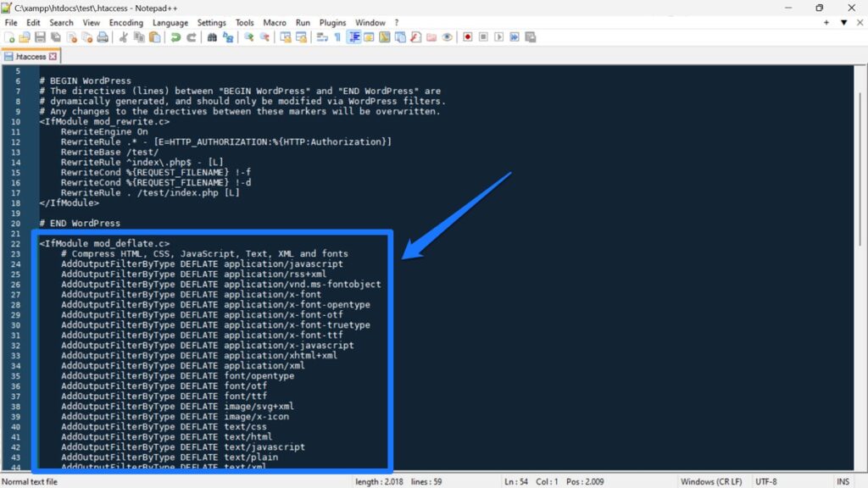868x488 pixels.
Task: Select the Zoom In toolbar icon
Action: click(247, 36)
